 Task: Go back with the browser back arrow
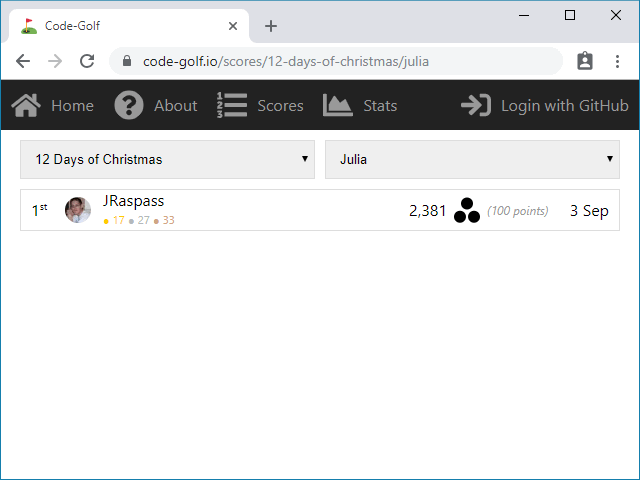point(23,61)
